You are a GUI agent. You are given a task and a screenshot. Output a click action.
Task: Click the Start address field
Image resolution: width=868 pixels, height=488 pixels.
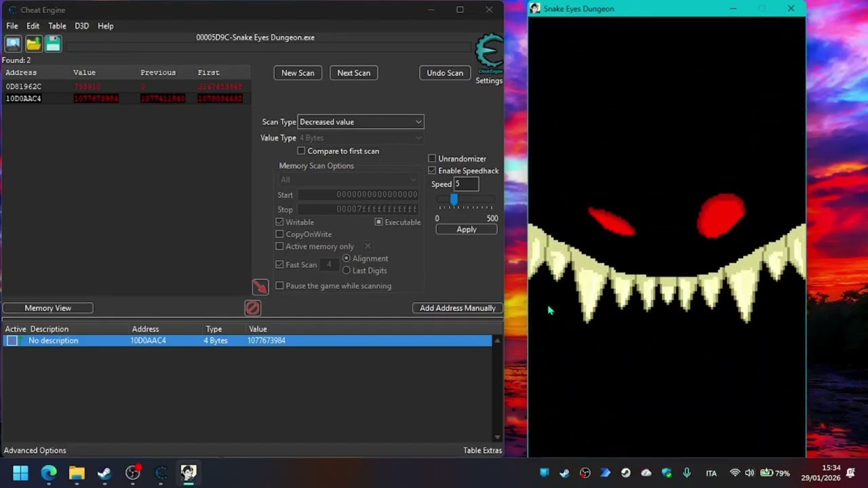click(x=358, y=195)
